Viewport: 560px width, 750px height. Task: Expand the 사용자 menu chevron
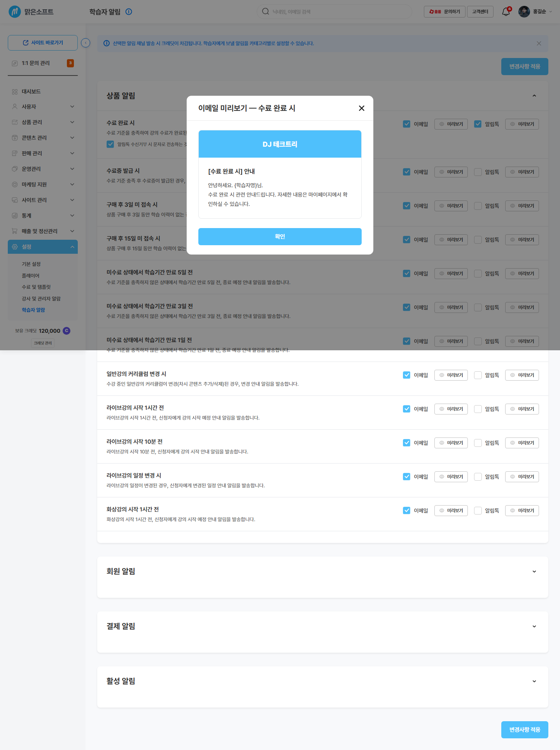72,107
